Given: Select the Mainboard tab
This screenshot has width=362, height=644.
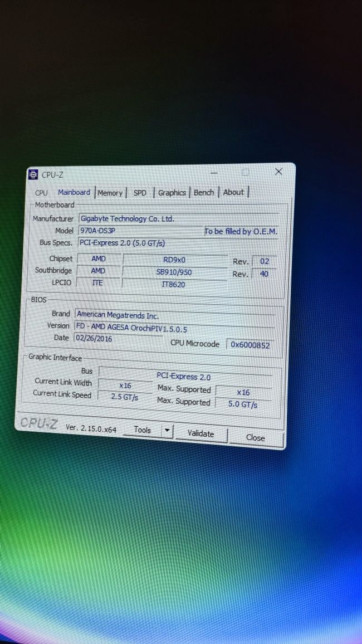Looking at the screenshot, I should [x=74, y=192].
